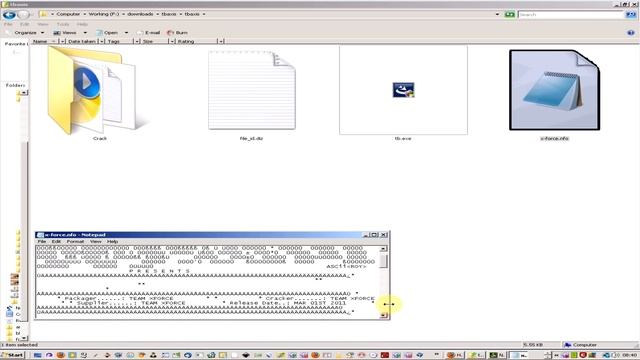This screenshot has width=640, height=360.
Task: Click the Views toolbar button
Action: pos(65,32)
